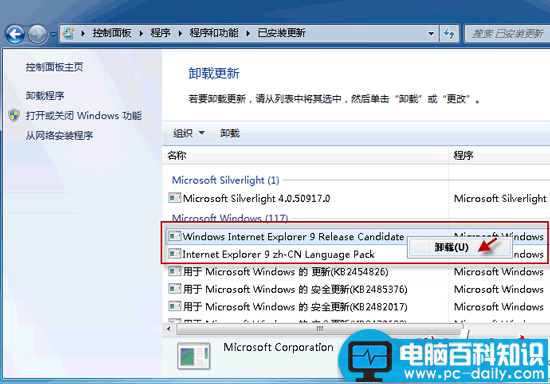Open the address bar history dropdown
The image size is (550, 384).
[431, 34]
